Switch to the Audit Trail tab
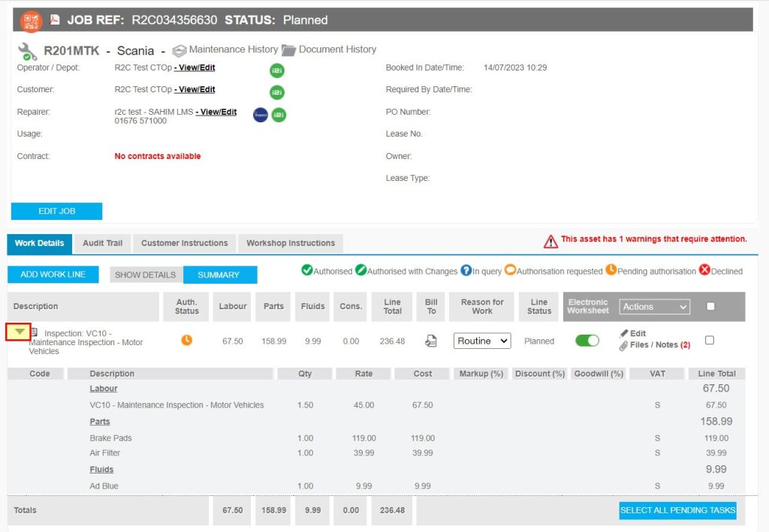The width and height of the screenshot is (769, 532). click(x=102, y=243)
